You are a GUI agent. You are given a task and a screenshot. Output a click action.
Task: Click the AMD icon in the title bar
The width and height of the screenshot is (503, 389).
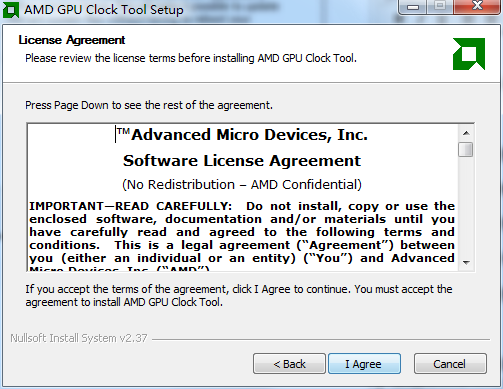11,10
